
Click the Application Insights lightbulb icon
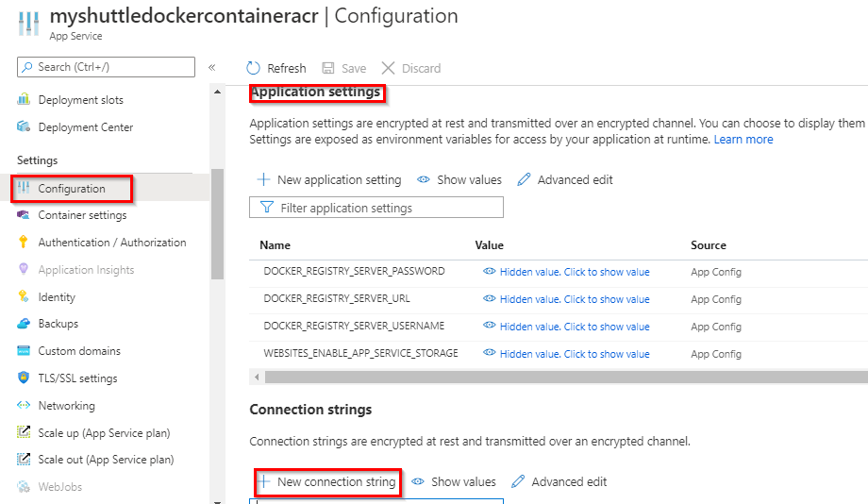(x=24, y=269)
